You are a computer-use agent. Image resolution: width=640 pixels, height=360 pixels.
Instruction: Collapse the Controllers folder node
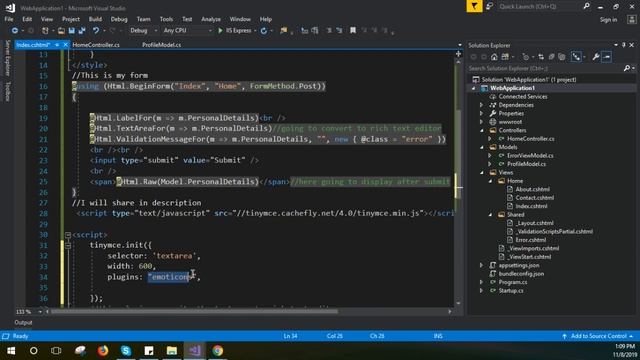[482, 130]
